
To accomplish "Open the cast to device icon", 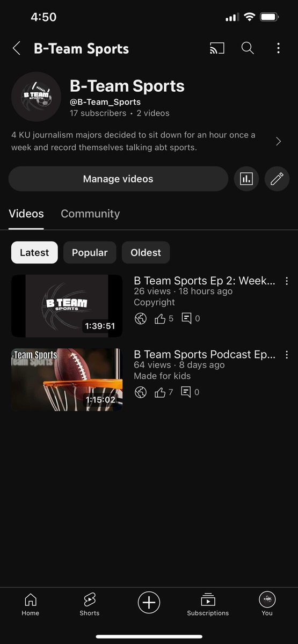I will (217, 48).
